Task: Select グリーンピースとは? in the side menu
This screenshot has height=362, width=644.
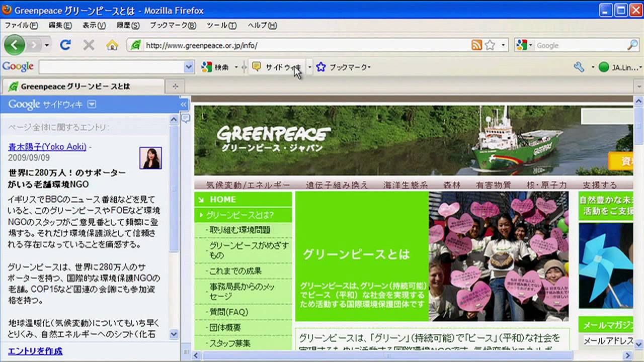Action: [x=243, y=215]
